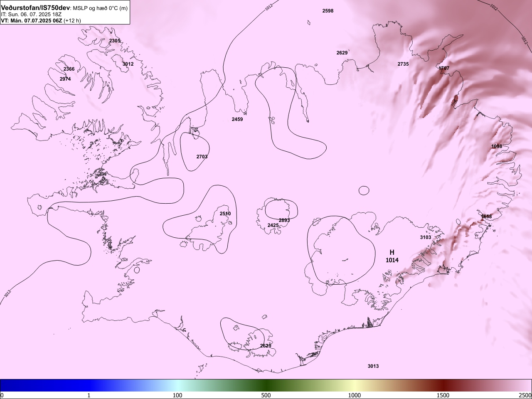Click the 2305 height value

pos(115,41)
